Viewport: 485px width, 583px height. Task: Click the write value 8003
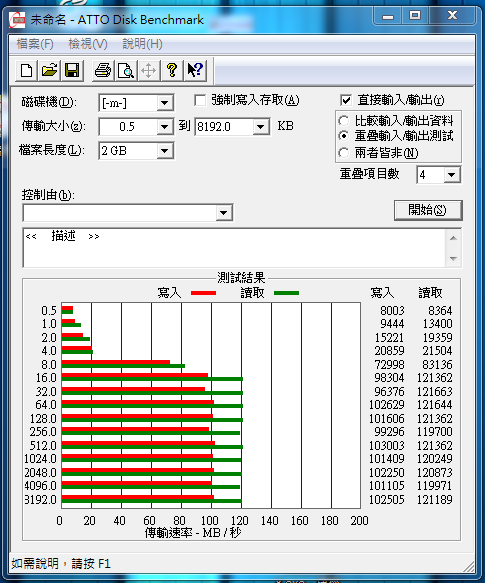tap(392, 310)
